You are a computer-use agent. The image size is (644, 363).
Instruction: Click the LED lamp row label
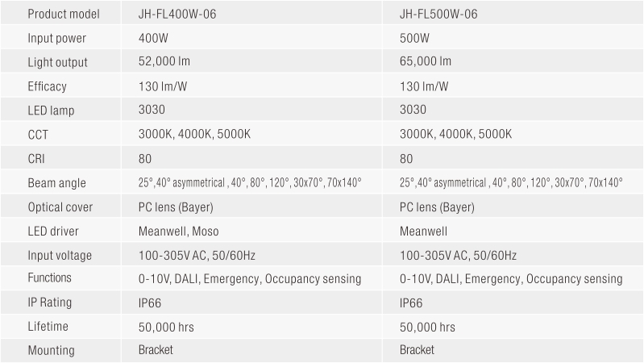[x=51, y=111]
